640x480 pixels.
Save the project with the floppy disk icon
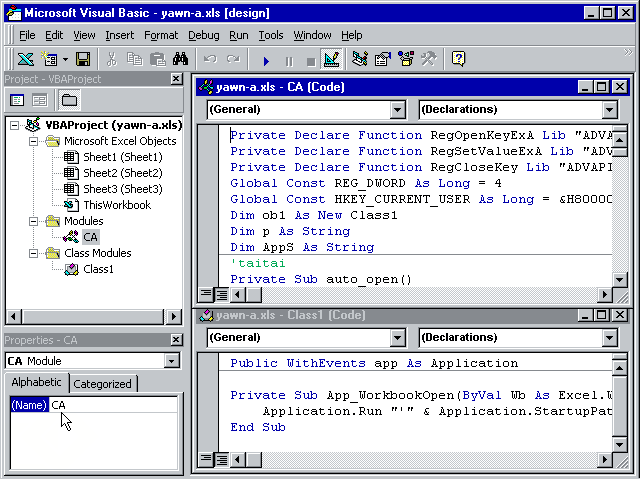(x=83, y=60)
